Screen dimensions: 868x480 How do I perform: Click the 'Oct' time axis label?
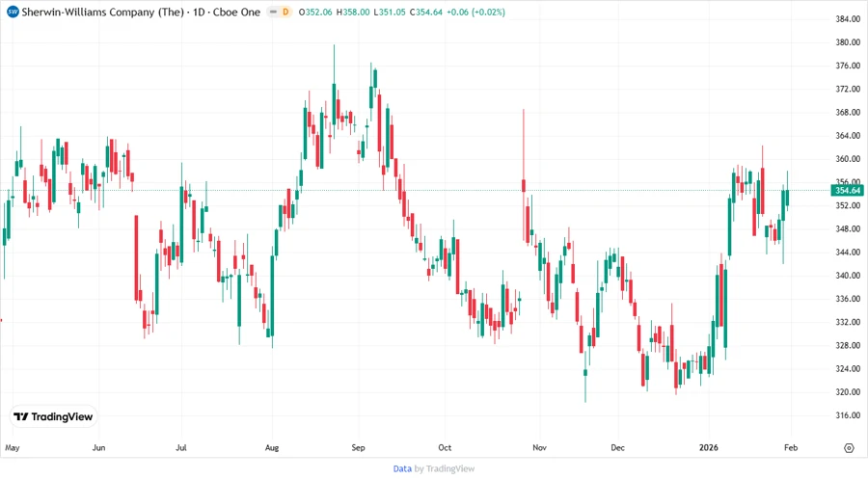click(445, 447)
